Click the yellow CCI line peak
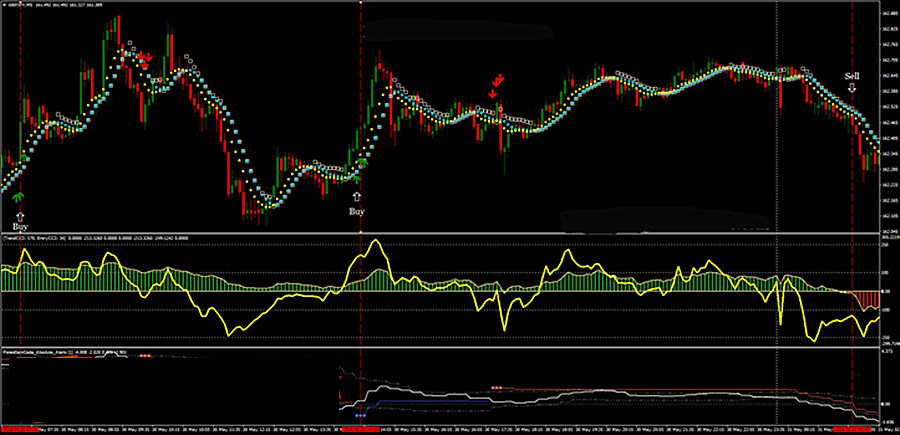900x435 pixels. pyautogui.click(x=375, y=241)
